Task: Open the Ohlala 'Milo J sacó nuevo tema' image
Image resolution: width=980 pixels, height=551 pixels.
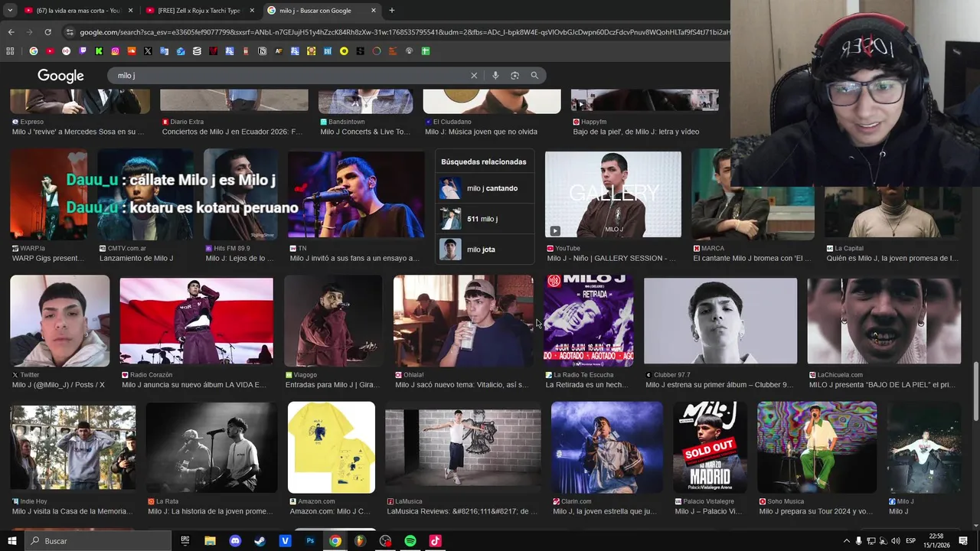Action: (463, 321)
